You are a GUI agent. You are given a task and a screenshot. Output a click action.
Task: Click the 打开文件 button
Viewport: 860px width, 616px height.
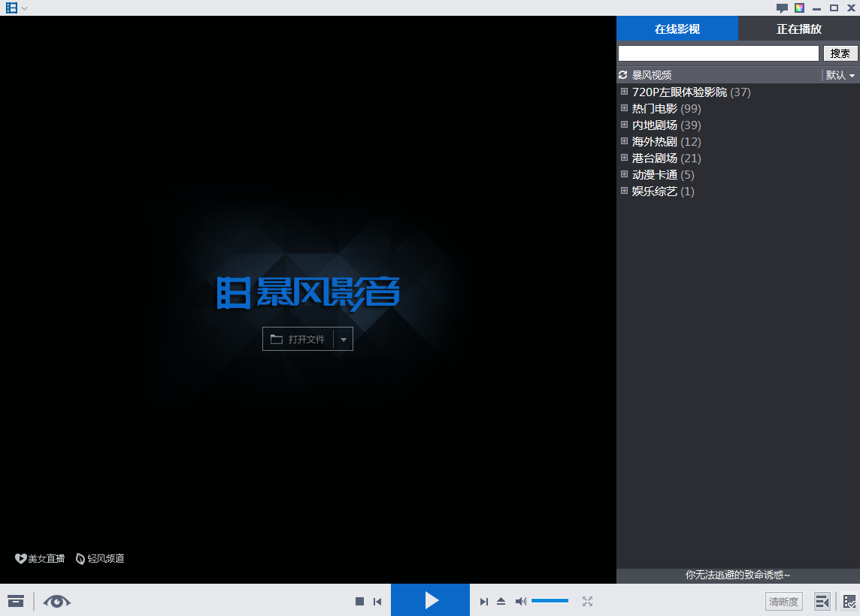298,340
